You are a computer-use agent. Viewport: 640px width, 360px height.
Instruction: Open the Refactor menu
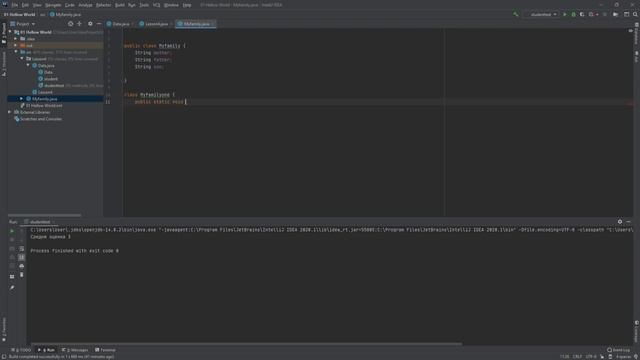pyautogui.click(x=103, y=5)
